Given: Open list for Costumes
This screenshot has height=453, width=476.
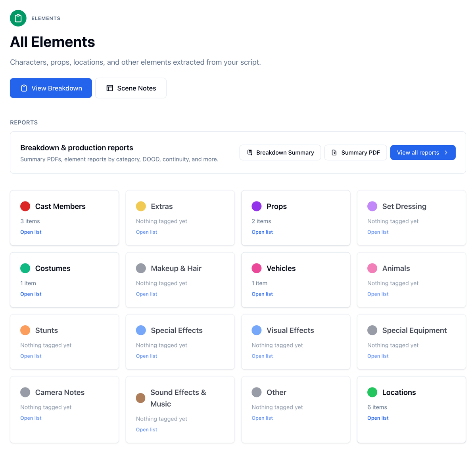Looking at the screenshot, I should [x=31, y=294].
